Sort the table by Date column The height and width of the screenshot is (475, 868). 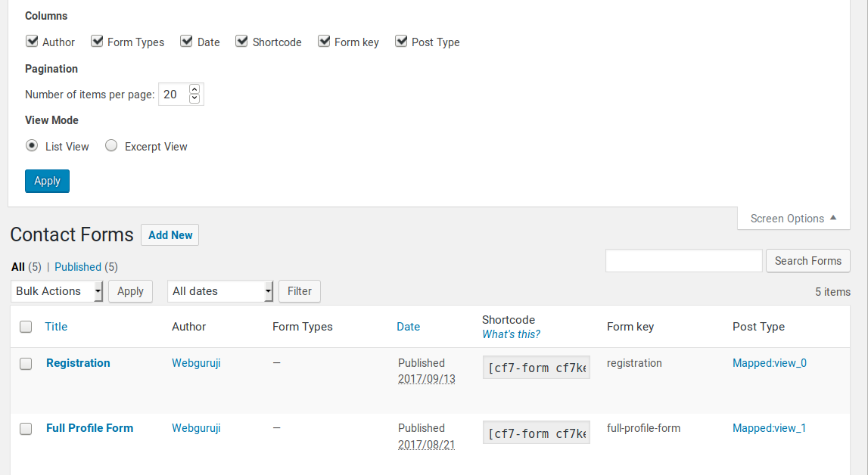(x=408, y=327)
